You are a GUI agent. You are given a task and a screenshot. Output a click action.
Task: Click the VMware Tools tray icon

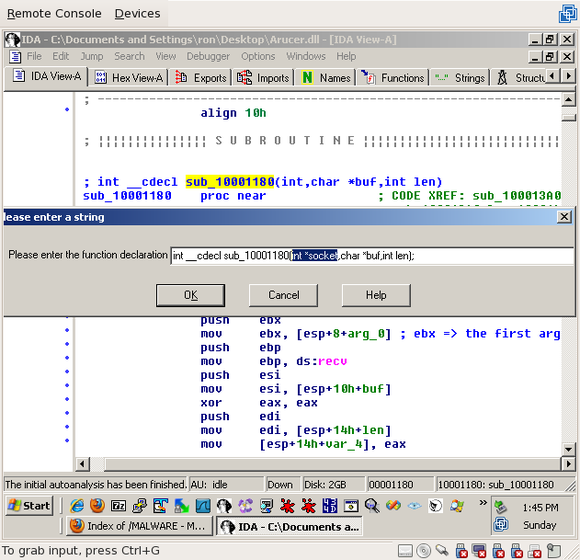coord(500,524)
